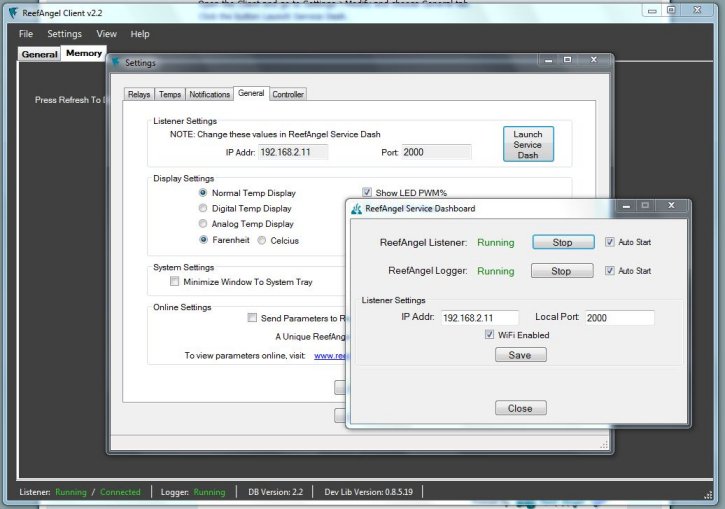The width and height of the screenshot is (725, 509).
Task: Click the IP Addr field in Settings window
Action: click(x=293, y=152)
